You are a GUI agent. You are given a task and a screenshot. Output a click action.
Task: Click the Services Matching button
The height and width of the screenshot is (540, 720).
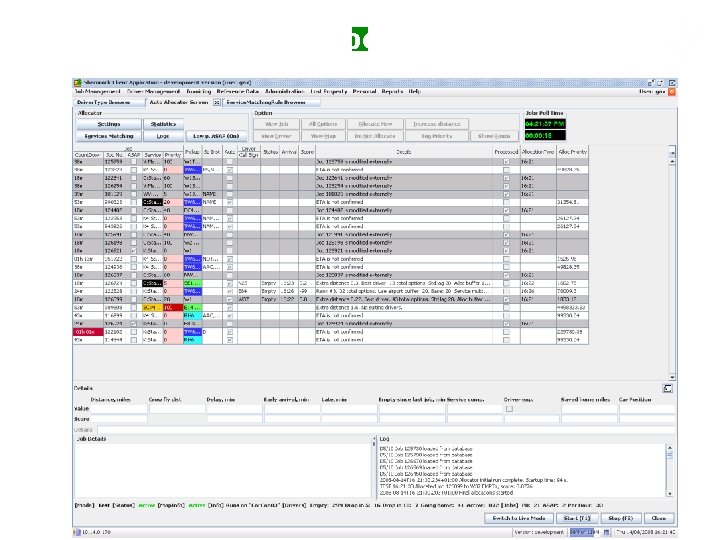(109, 136)
